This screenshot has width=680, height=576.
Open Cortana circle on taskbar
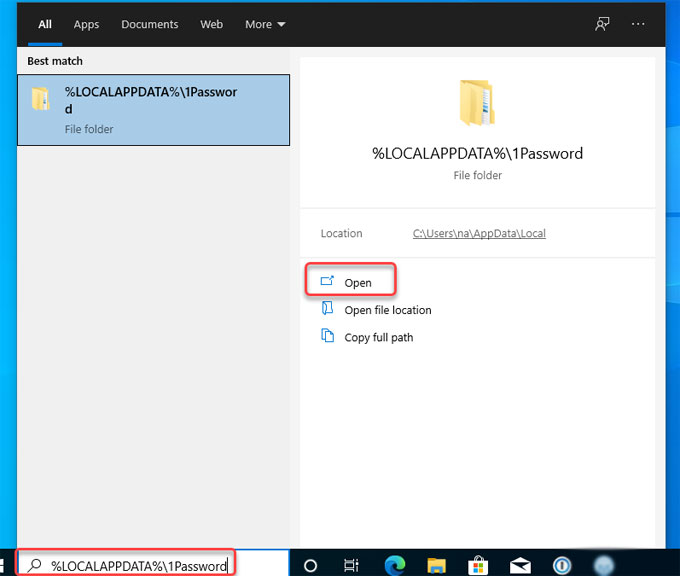tap(310, 566)
